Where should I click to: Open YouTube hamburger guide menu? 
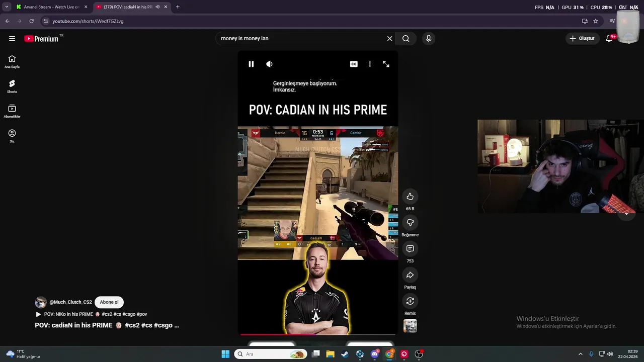click(12, 38)
